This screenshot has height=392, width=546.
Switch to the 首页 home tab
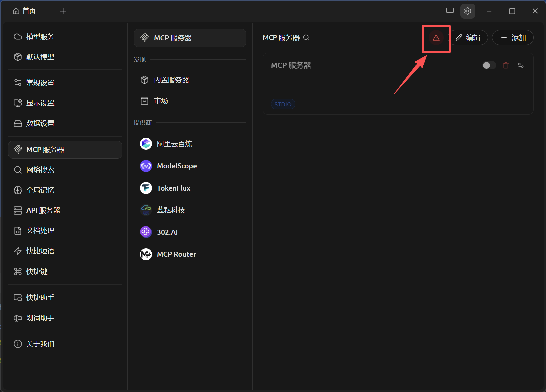pos(24,11)
